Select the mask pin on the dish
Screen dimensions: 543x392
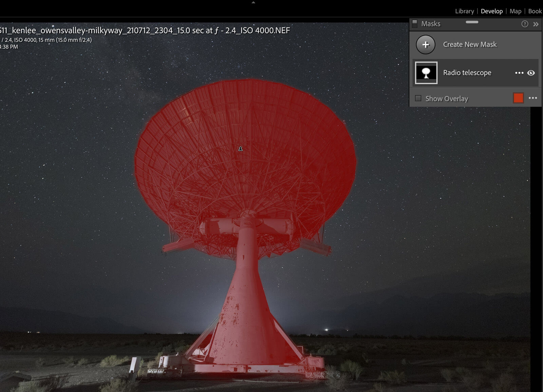coord(241,149)
